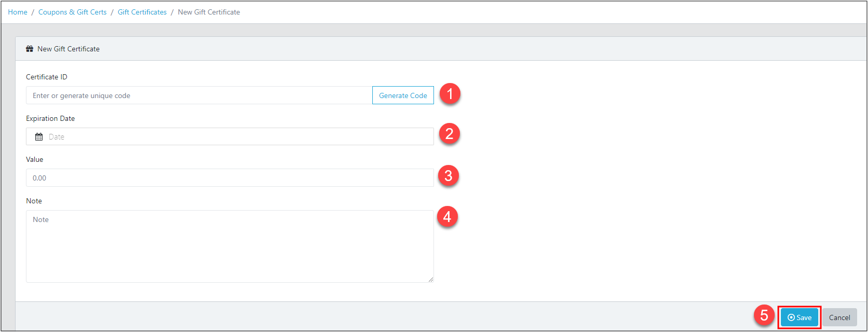The height and width of the screenshot is (332, 868).
Task: Click the red number 4 marker
Action: coord(447,216)
